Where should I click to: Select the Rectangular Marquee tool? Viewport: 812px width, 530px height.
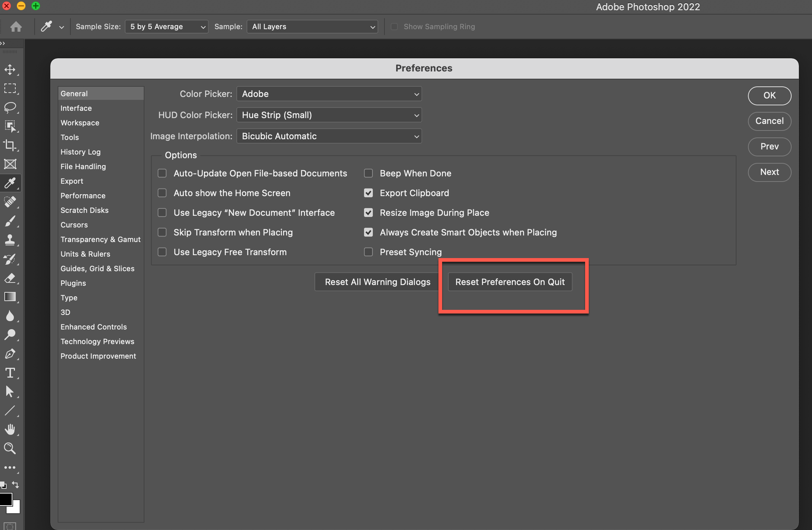point(10,88)
